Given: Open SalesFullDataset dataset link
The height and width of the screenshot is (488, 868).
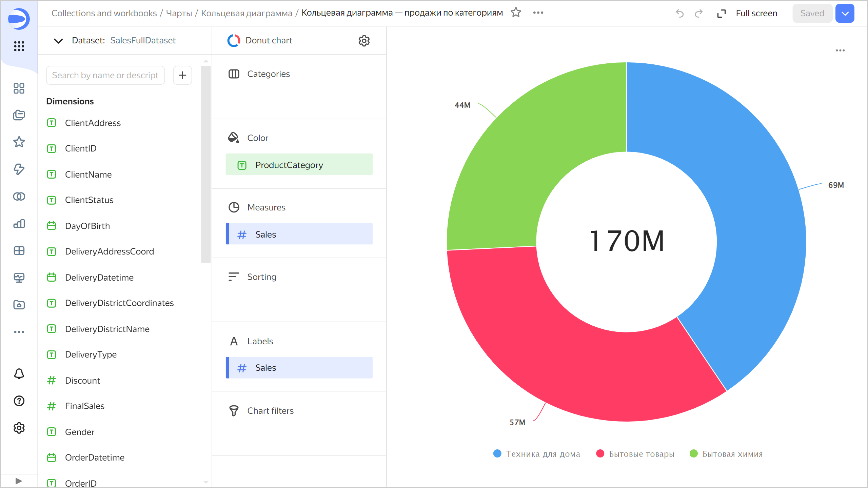Looking at the screenshot, I should [x=143, y=41].
